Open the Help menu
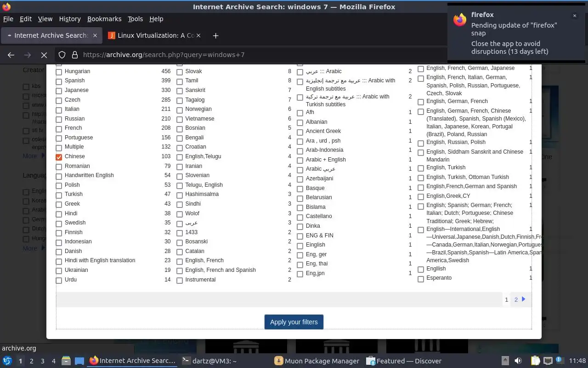Screen dimensions: 588x368 [x=156, y=19]
